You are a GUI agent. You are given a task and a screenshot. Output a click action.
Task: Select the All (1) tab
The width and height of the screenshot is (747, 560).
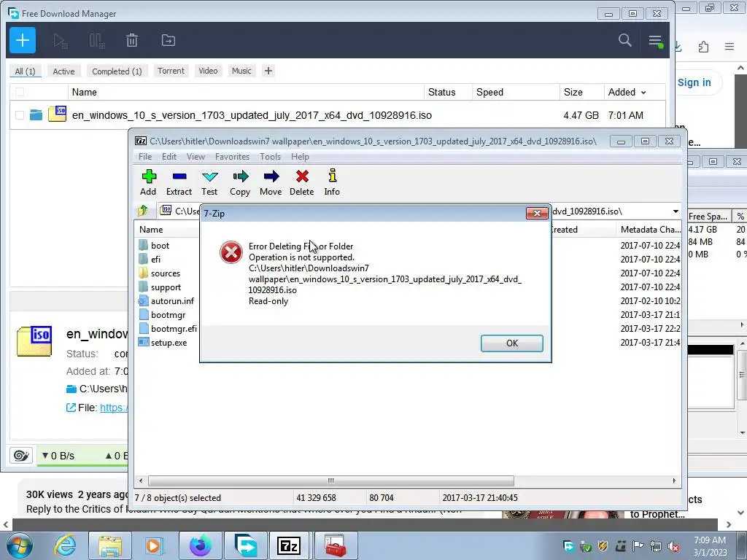[x=26, y=71]
